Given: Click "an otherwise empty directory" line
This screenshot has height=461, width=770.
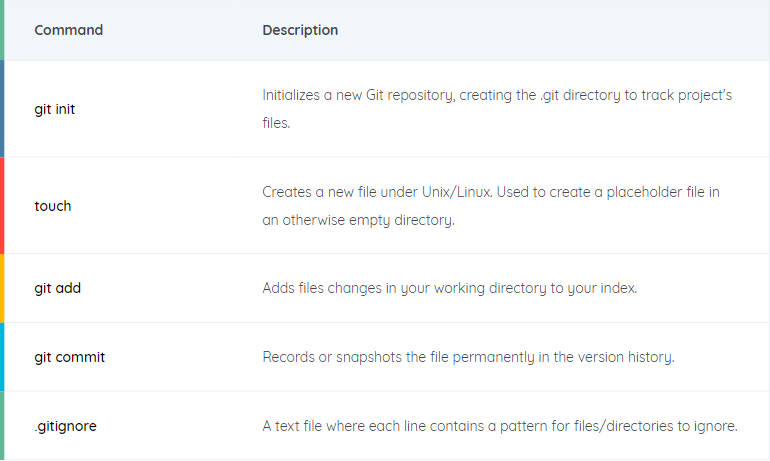Looking at the screenshot, I should [358, 220].
